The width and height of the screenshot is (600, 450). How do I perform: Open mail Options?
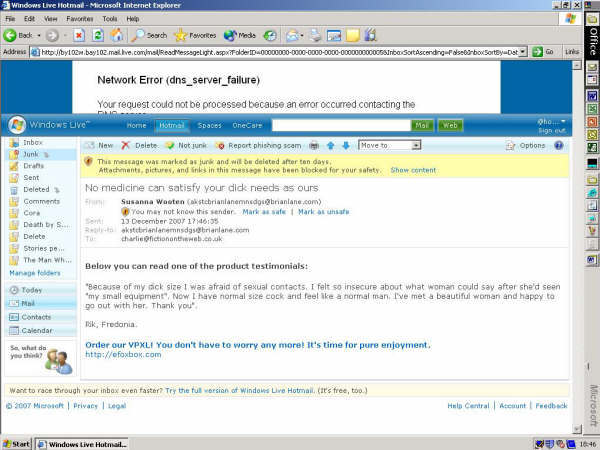pos(525,145)
